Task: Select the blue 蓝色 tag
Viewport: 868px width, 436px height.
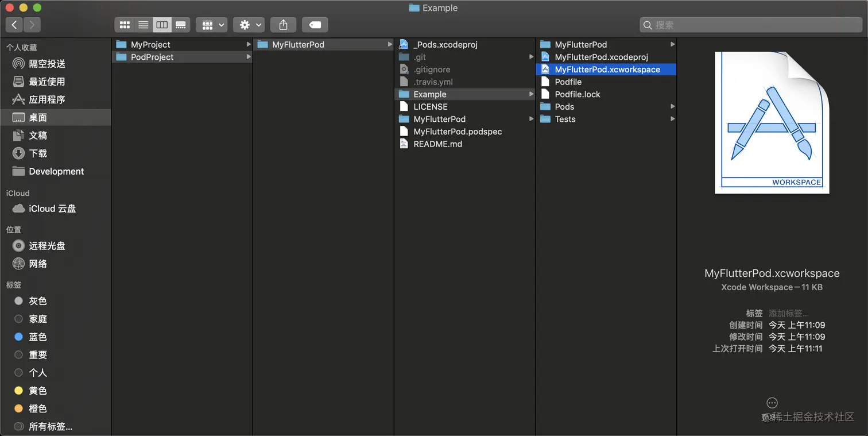Action: (56, 337)
